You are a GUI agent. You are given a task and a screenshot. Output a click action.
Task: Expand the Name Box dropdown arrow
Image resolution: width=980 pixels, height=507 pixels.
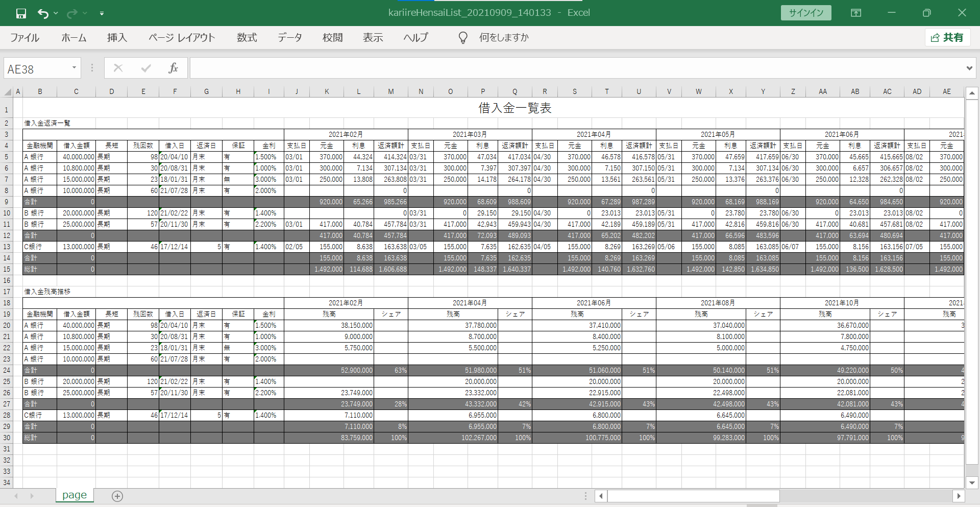click(x=74, y=68)
